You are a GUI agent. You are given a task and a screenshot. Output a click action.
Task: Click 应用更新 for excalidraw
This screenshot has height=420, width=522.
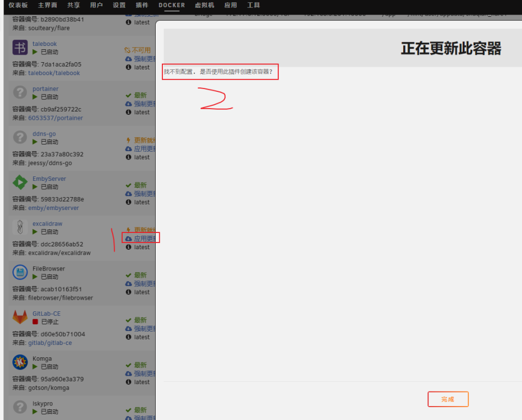coord(141,239)
